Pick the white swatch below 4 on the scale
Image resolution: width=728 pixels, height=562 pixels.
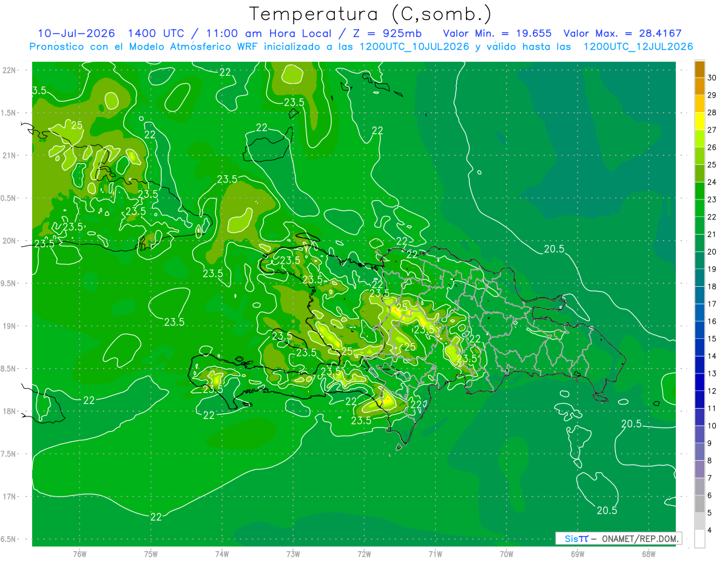[x=699, y=539]
